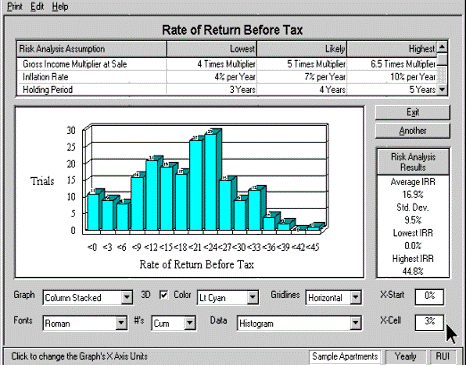Click the Std. Dev. 9.5% value
Image resolution: width=466 pixels, height=365 pixels.
[413, 220]
